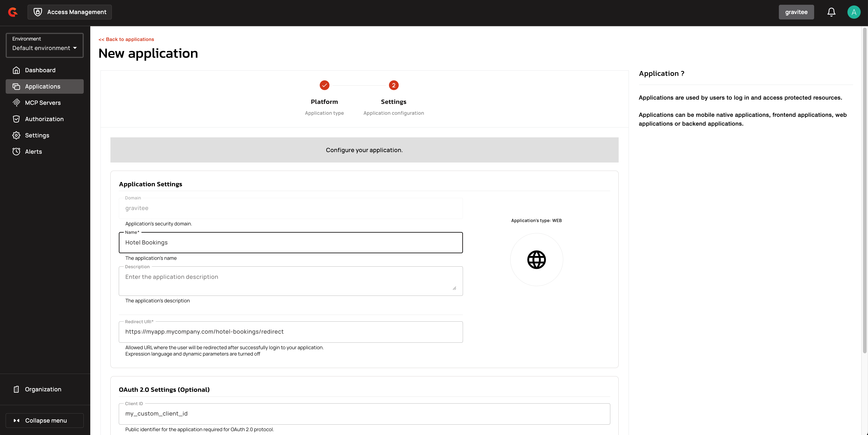The image size is (868, 435).
Task: Click the Access Management shield icon
Action: click(38, 12)
